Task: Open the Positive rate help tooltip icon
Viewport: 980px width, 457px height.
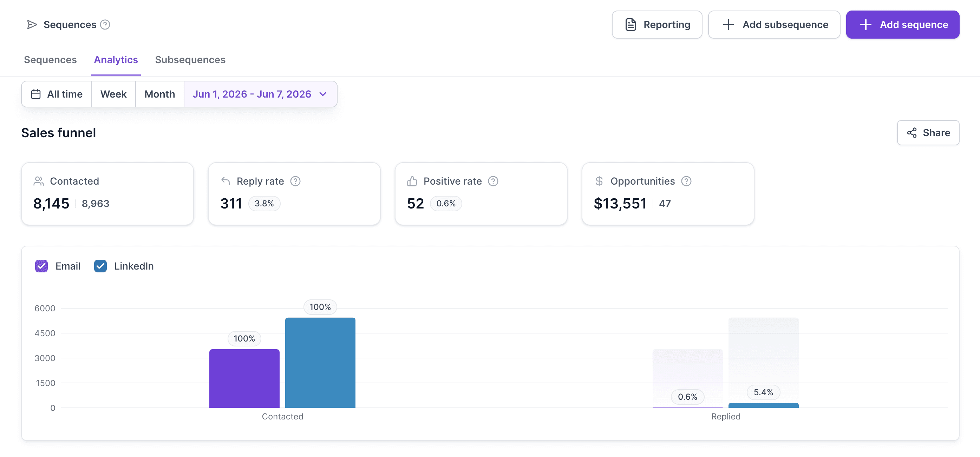Action: [x=493, y=181]
